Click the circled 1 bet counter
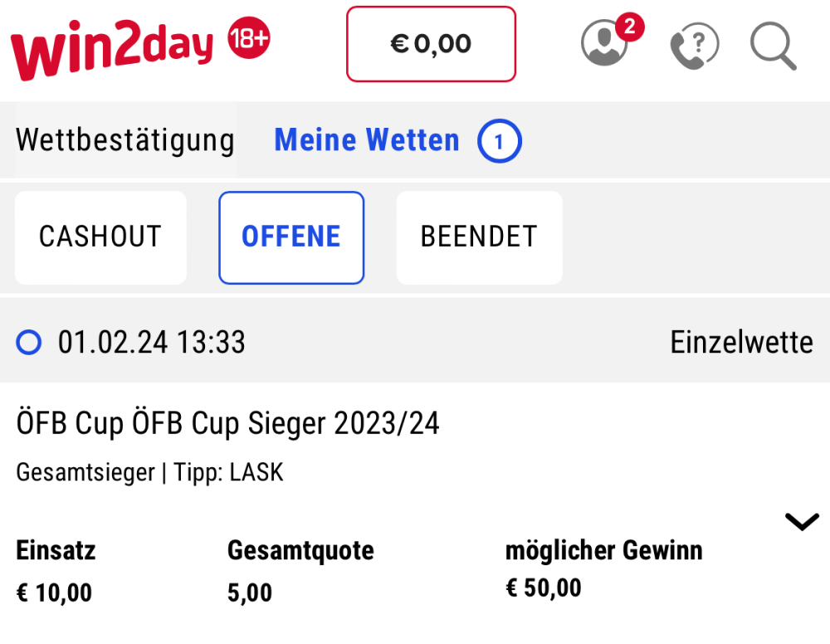 [499, 142]
